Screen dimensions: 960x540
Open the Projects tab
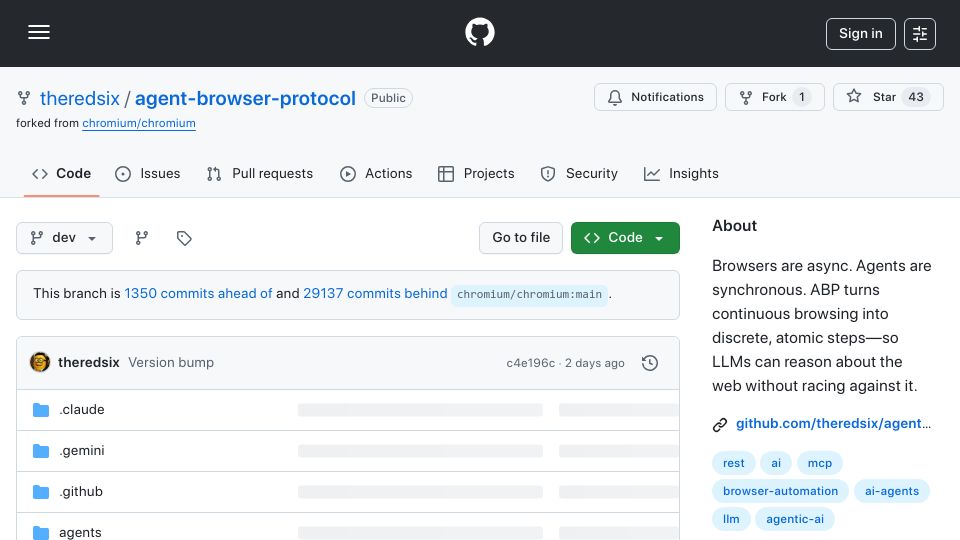pos(476,174)
